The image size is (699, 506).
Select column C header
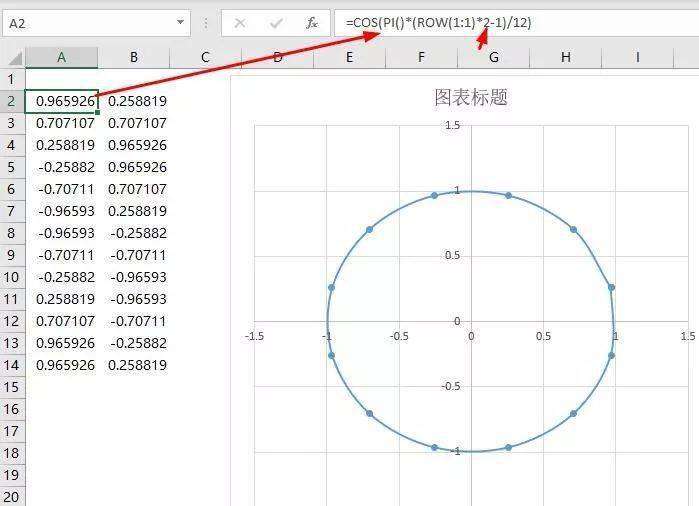(205, 58)
